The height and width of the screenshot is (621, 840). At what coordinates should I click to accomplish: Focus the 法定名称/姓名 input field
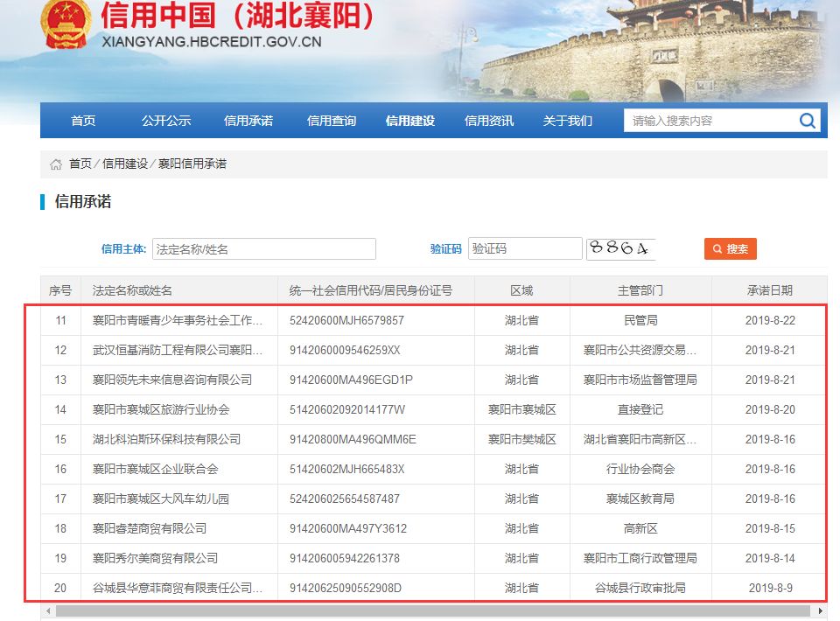pyautogui.click(x=263, y=249)
